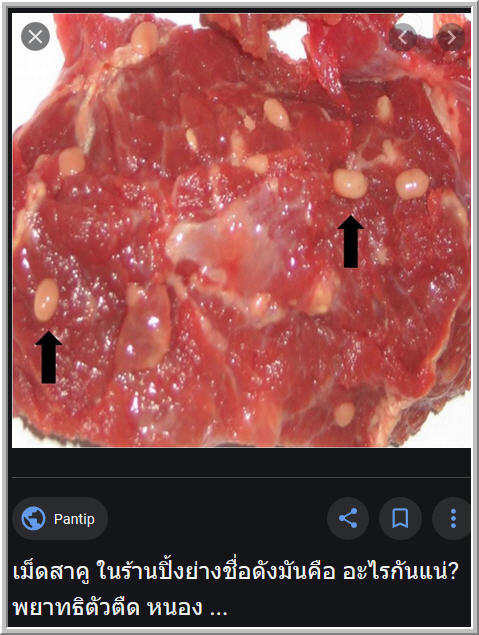This screenshot has width=479, height=635.
Task: Click the right black arrow in photo
Action: pyautogui.click(x=351, y=241)
